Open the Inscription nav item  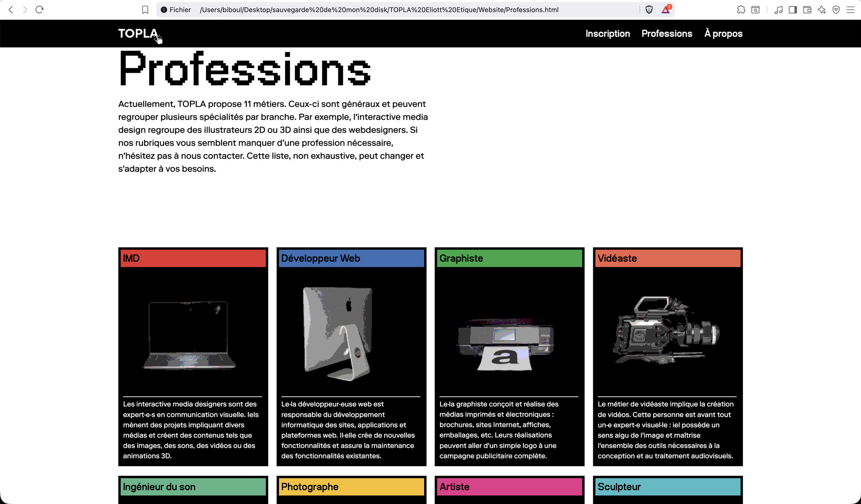607,34
